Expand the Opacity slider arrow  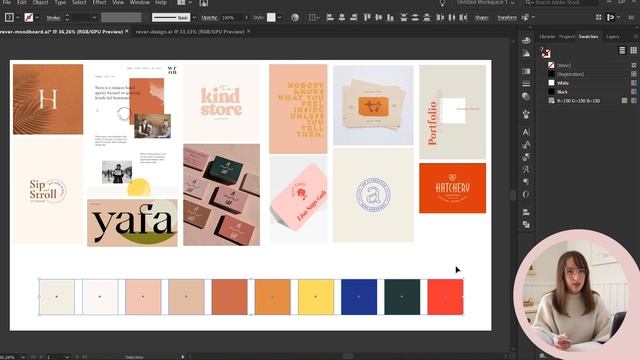pyautogui.click(x=246, y=18)
